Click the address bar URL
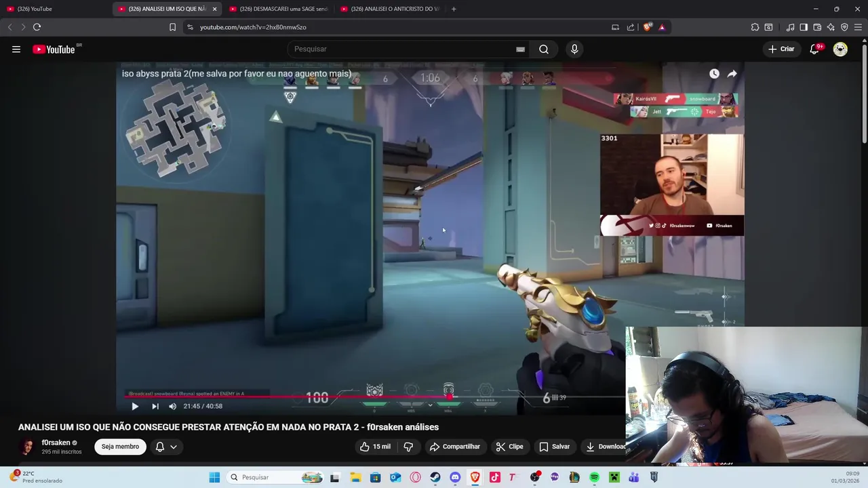Screen dimensions: 868x488 (x=253, y=27)
